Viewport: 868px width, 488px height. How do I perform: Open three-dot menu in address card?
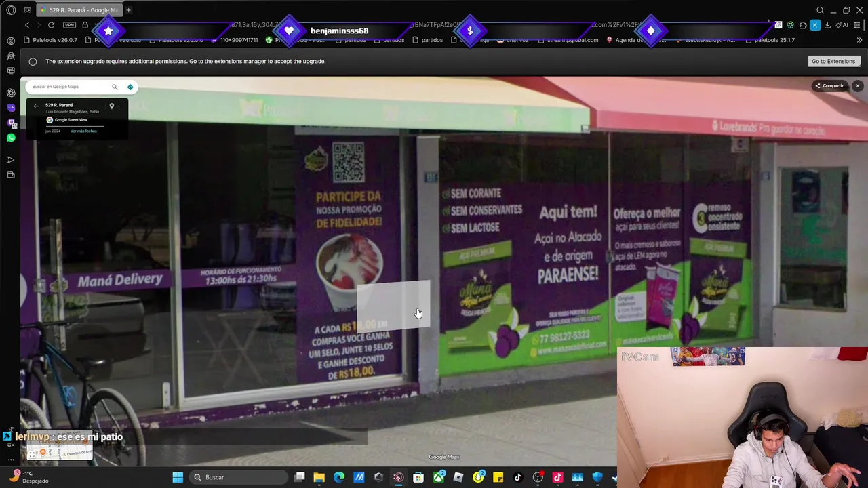pyautogui.click(x=119, y=106)
